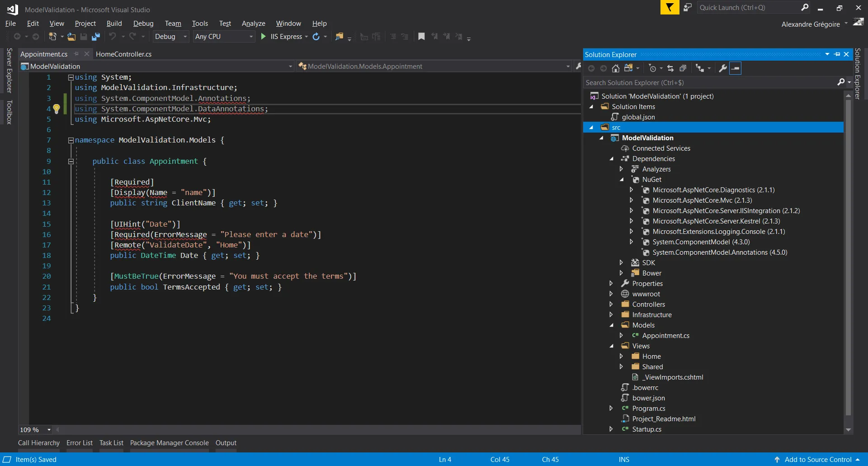Toggle Preview Selected Items in Solution Explorer
Screen dimensions: 868x466
(x=736, y=68)
